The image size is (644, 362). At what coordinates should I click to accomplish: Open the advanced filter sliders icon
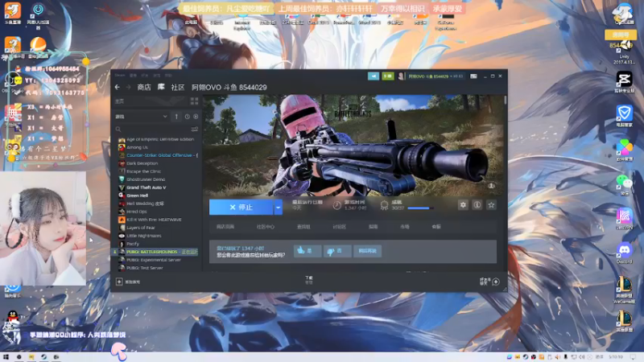(x=194, y=130)
